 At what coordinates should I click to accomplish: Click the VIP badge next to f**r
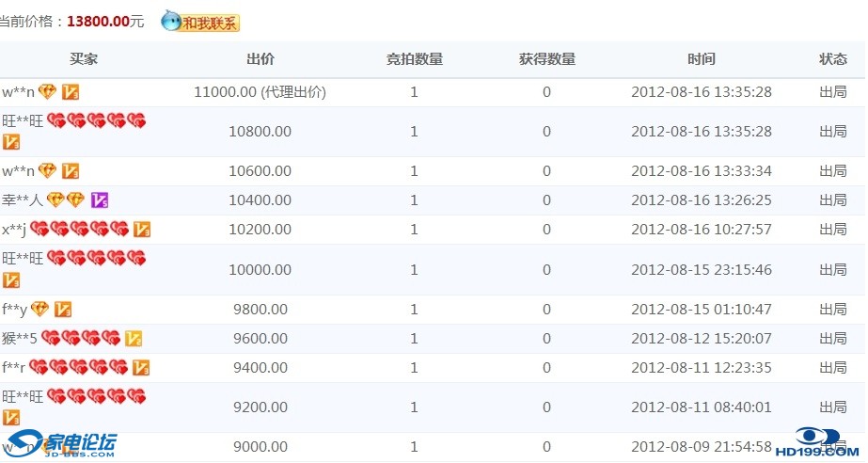coord(141,367)
